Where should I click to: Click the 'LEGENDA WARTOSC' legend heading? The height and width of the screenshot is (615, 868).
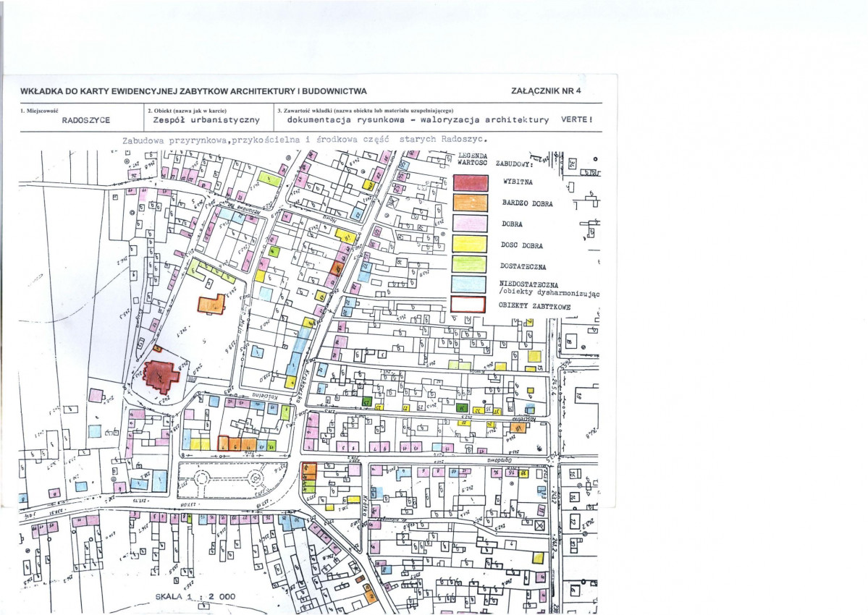[472, 159]
